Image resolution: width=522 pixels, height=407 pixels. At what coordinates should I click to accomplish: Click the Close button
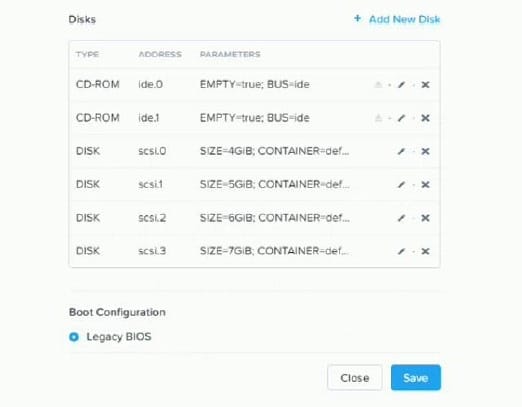(355, 378)
